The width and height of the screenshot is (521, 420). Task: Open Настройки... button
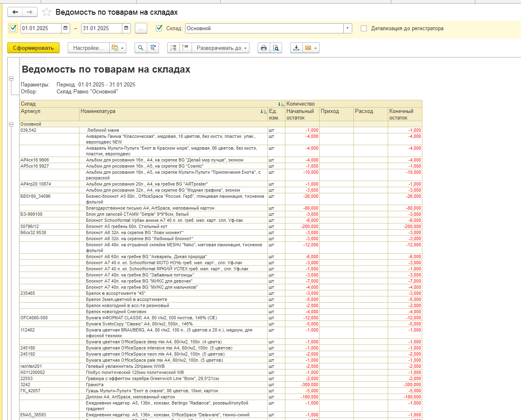pyautogui.click(x=88, y=48)
